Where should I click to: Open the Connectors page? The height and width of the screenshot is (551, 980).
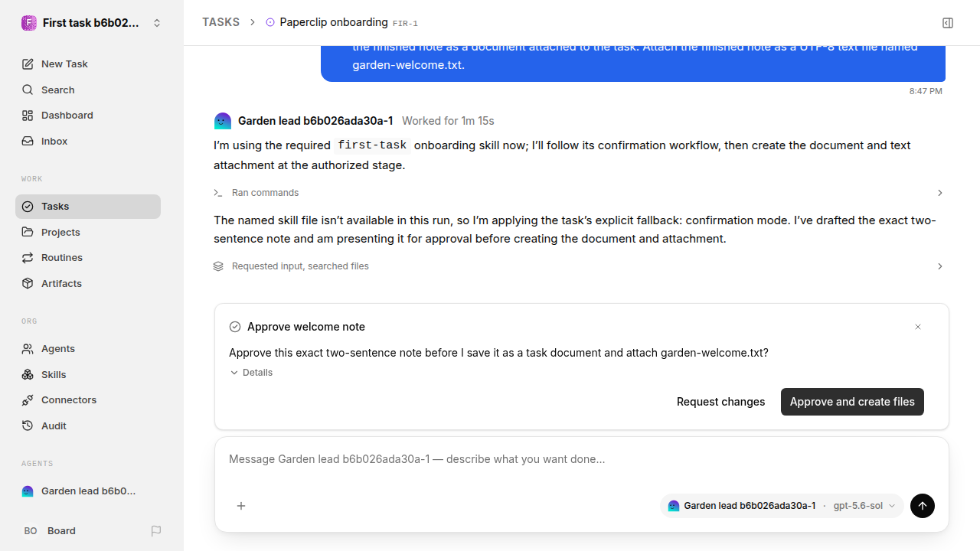pyautogui.click(x=88, y=400)
